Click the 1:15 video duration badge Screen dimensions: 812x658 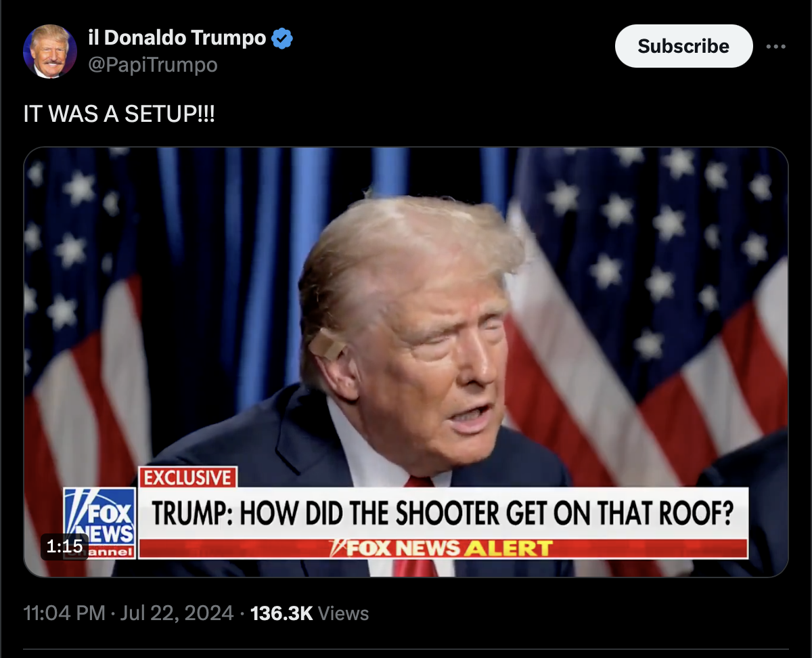coord(65,546)
